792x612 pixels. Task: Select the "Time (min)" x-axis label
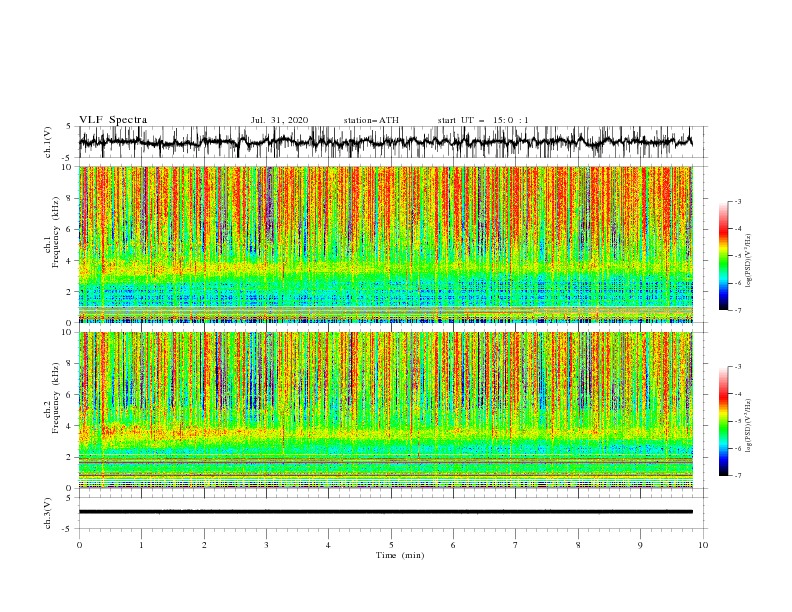(400, 555)
